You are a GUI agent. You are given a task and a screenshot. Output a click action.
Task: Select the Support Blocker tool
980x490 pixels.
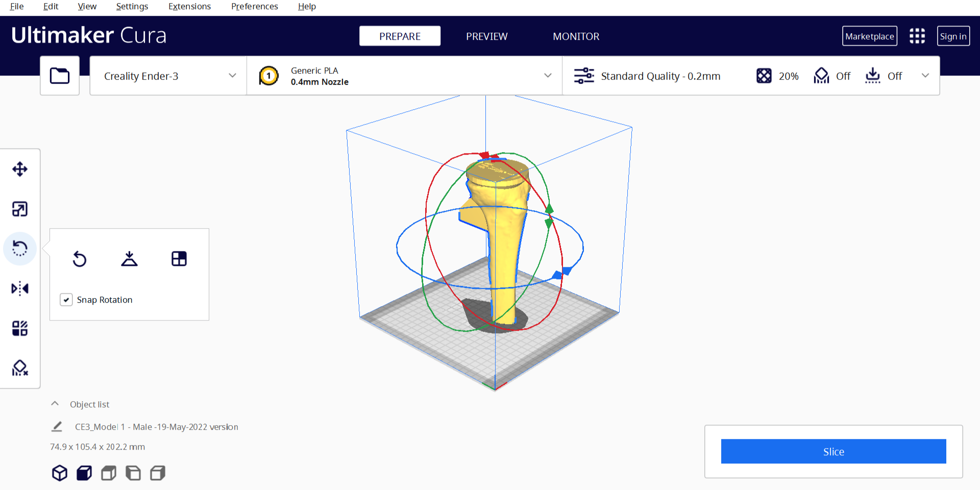20,368
